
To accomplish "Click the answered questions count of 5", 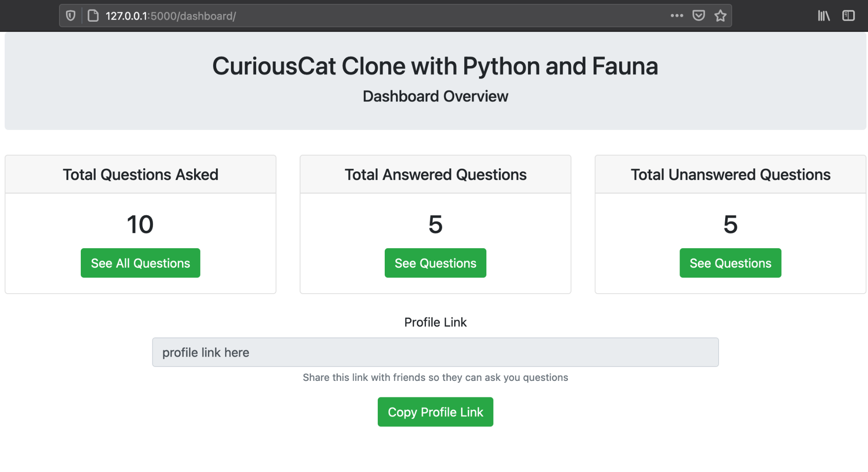I will click(435, 224).
